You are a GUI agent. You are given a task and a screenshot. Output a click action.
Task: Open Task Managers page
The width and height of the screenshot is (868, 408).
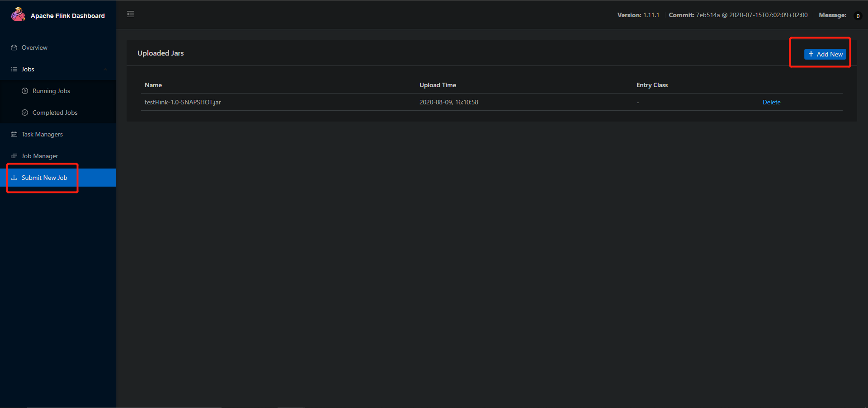pyautogui.click(x=58, y=134)
